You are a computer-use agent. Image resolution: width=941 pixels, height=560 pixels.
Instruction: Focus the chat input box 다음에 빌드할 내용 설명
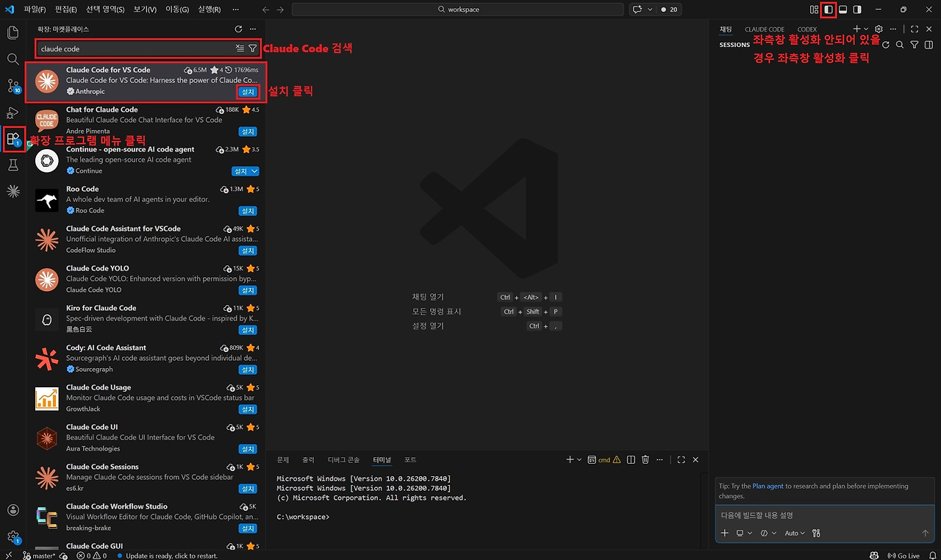(823, 515)
